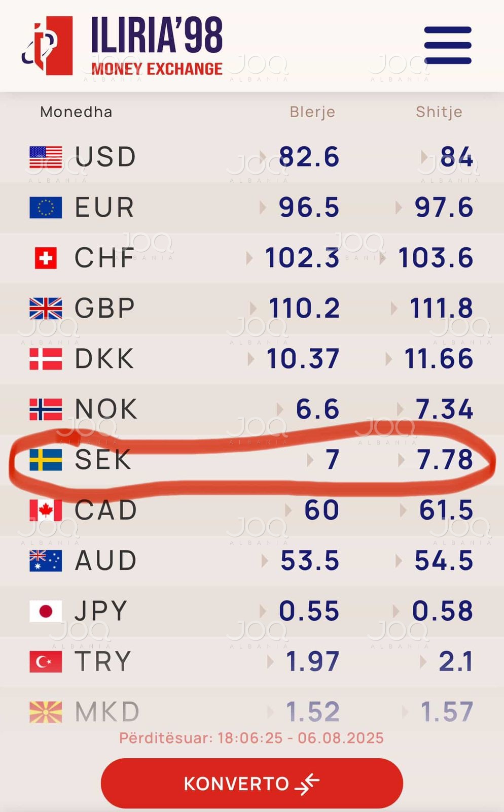Image resolution: width=504 pixels, height=812 pixels.
Task: Click the Iliria'98 Money Exchange logo
Action: pyautogui.click(x=123, y=46)
